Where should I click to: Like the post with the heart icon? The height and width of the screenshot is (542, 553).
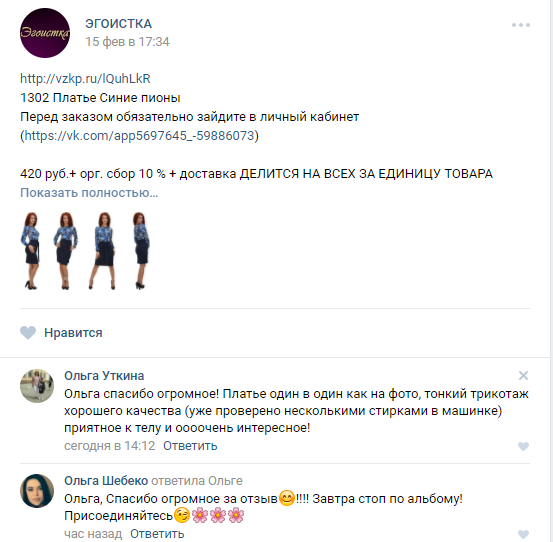[28, 333]
